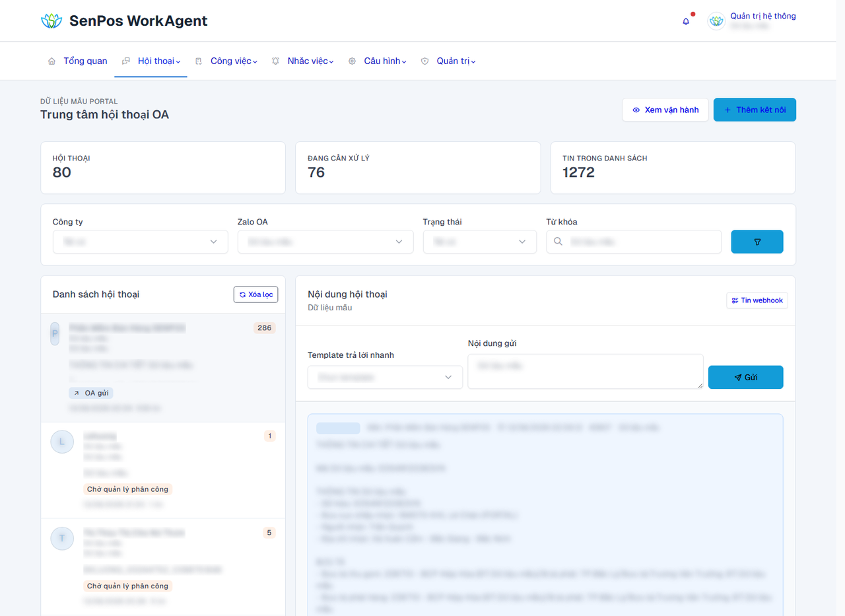Viewport: 845px width, 616px height.
Task: Open the Công ty dropdown
Action: tap(141, 242)
